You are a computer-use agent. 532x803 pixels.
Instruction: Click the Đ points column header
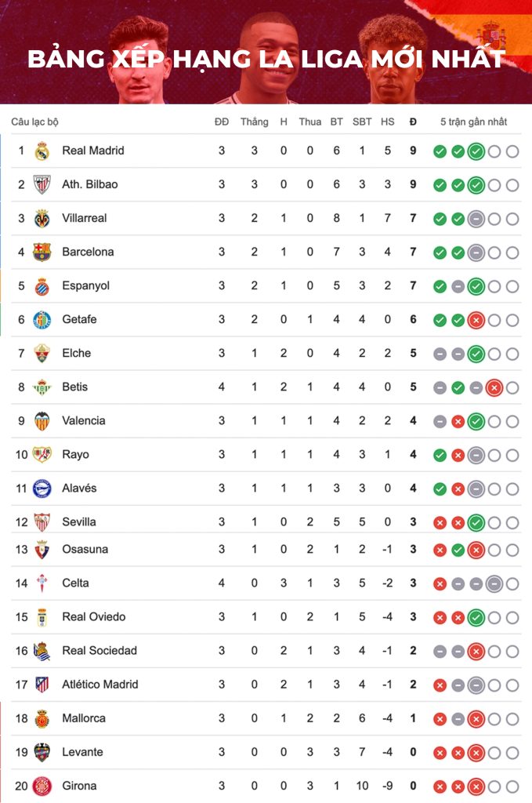413,122
